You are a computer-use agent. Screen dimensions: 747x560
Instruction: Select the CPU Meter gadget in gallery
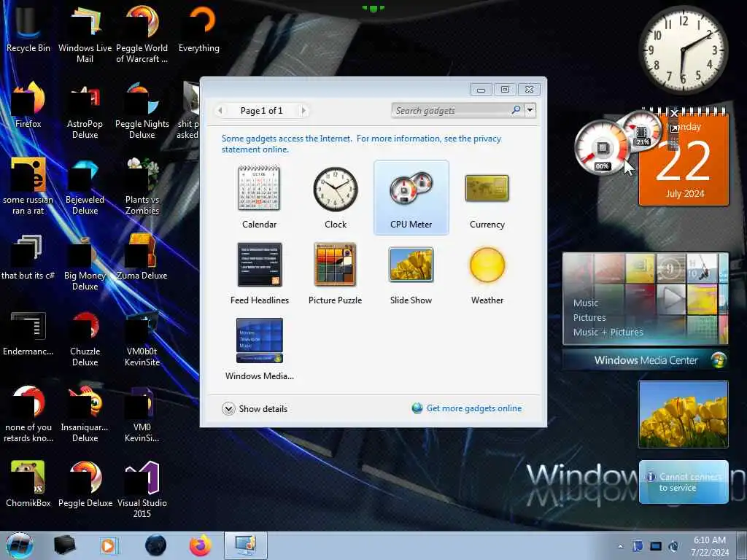click(x=411, y=198)
